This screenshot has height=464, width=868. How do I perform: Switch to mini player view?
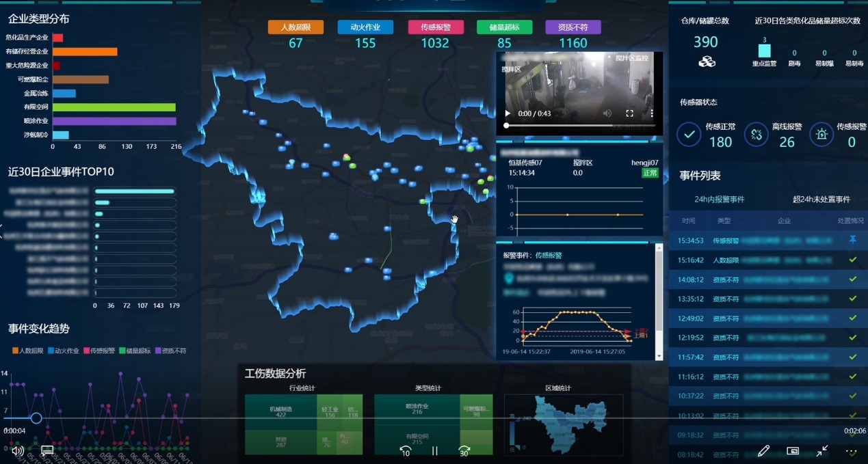click(x=793, y=451)
